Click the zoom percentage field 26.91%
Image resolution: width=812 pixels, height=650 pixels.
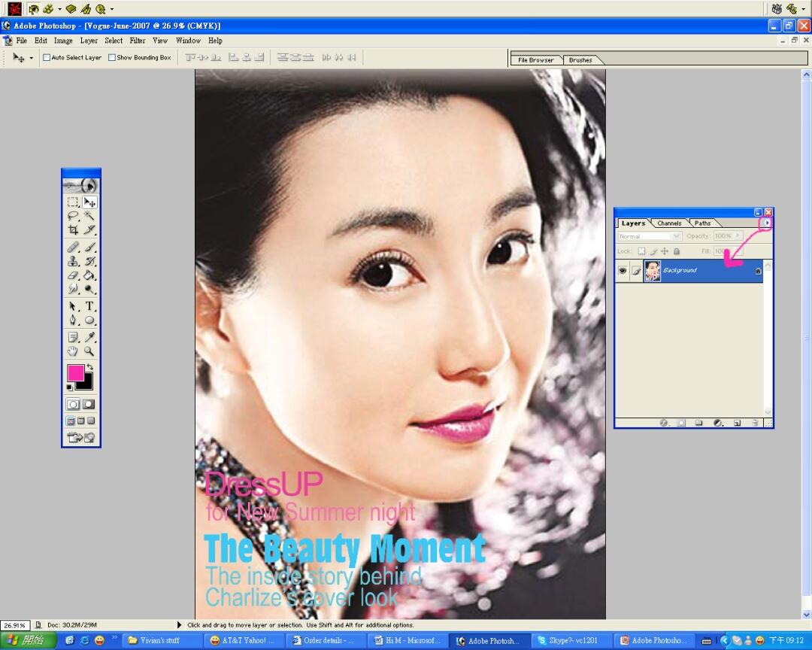tap(14, 626)
